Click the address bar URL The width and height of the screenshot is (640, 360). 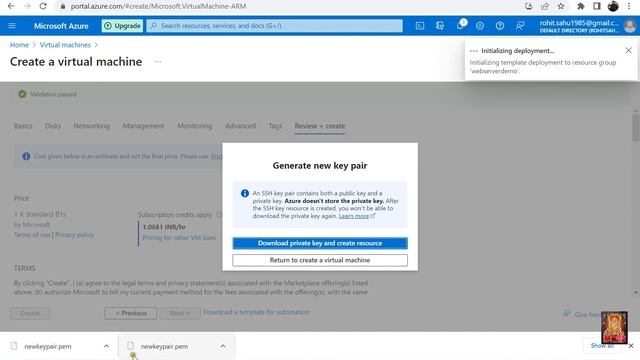[158, 6]
